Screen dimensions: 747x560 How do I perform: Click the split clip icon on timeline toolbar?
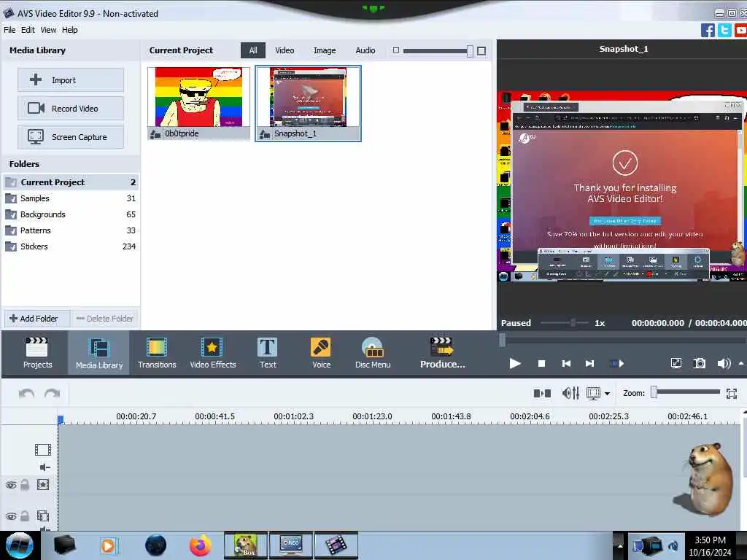(542, 393)
